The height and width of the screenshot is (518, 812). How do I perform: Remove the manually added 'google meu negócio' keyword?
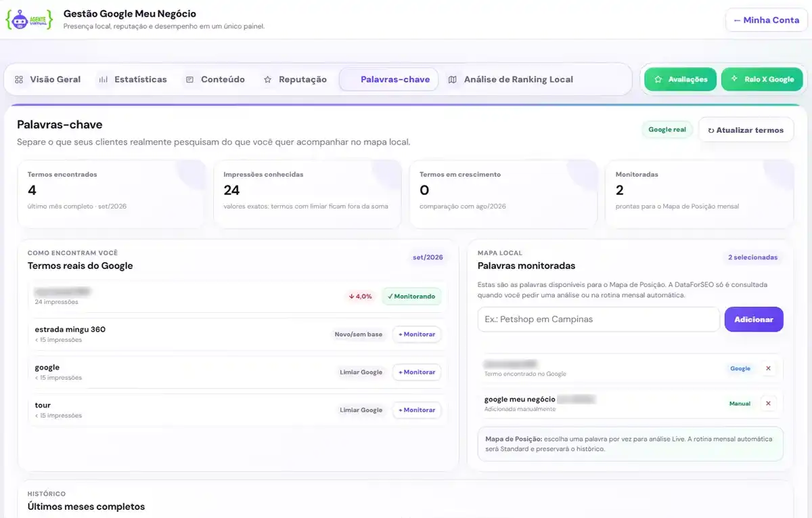(768, 404)
